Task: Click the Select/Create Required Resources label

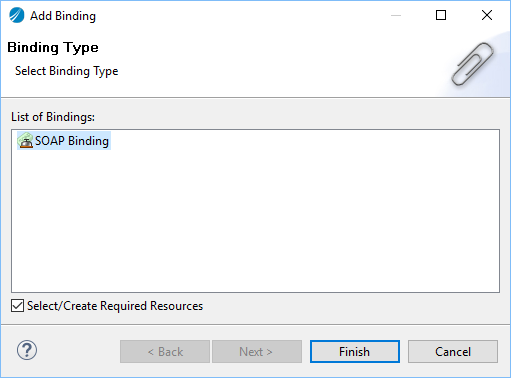Action: pos(115,306)
